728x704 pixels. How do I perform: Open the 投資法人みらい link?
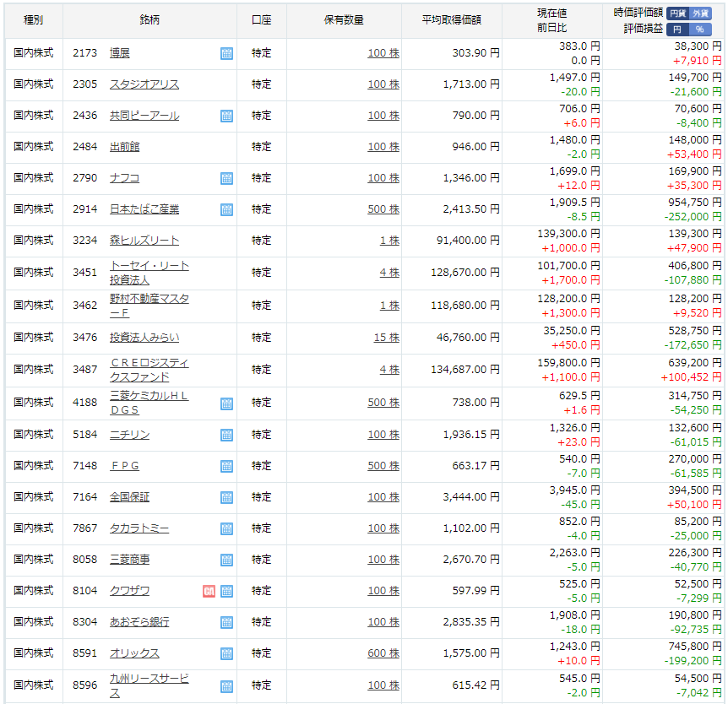(144, 338)
